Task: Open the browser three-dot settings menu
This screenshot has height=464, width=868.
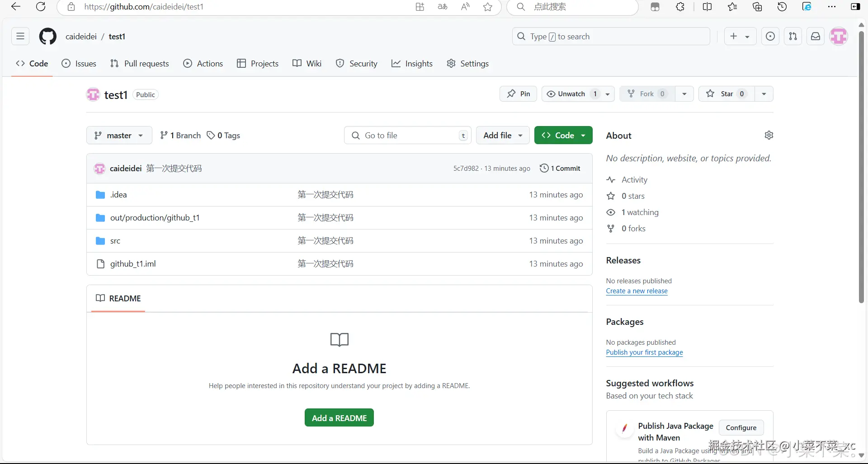Action: tap(832, 6)
